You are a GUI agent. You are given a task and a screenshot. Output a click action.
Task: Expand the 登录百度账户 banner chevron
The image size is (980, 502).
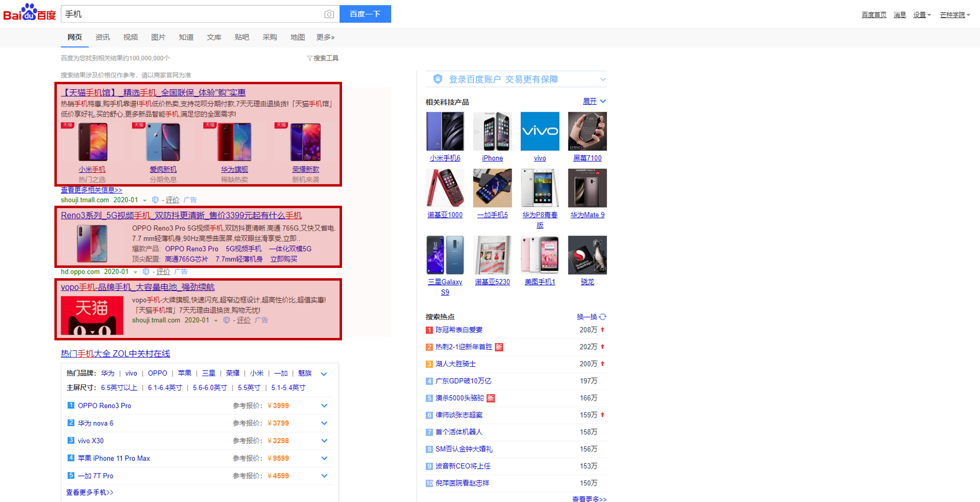tap(603, 79)
